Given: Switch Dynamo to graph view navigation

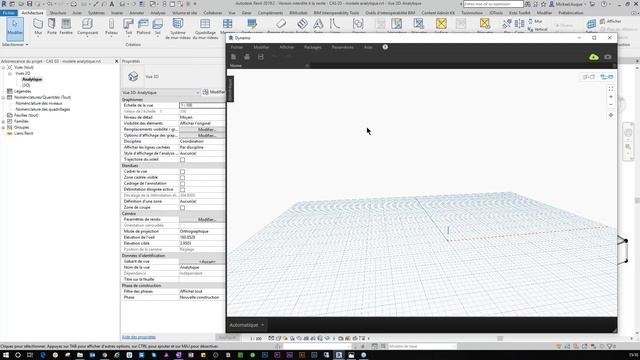Looking at the screenshot, I should coord(607,77).
